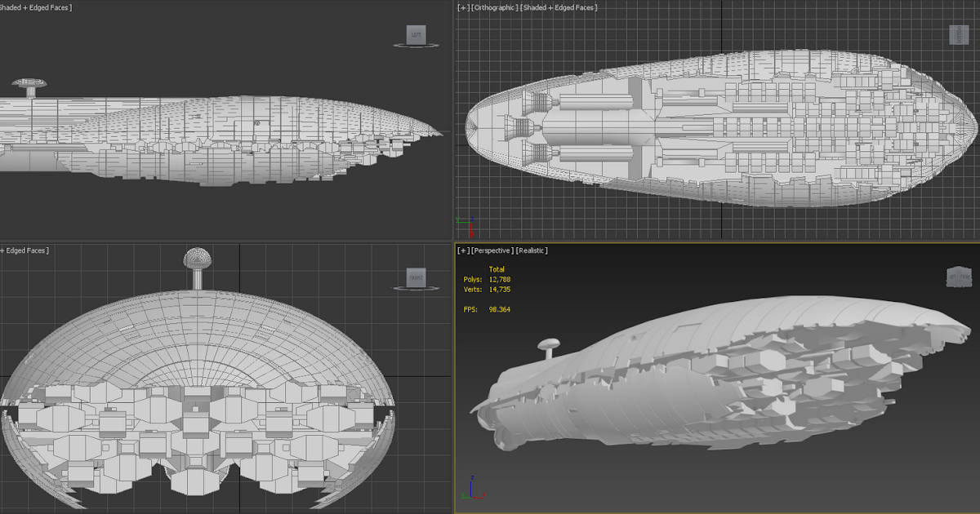
Task: Click the FRONT ViewCube in the front viewport
Action: tap(416, 277)
